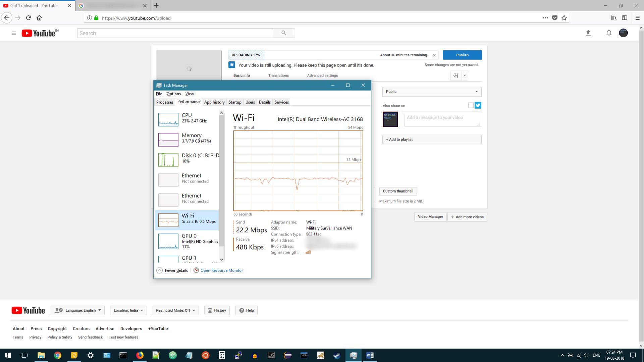Click the YouTube search input field
The height and width of the screenshot is (362, 644).
(175, 33)
